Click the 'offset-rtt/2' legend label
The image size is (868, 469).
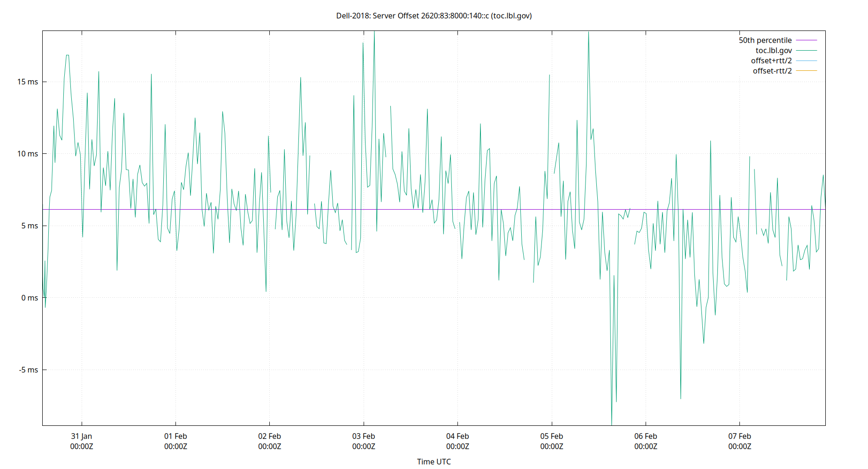[x=771, y=70]
